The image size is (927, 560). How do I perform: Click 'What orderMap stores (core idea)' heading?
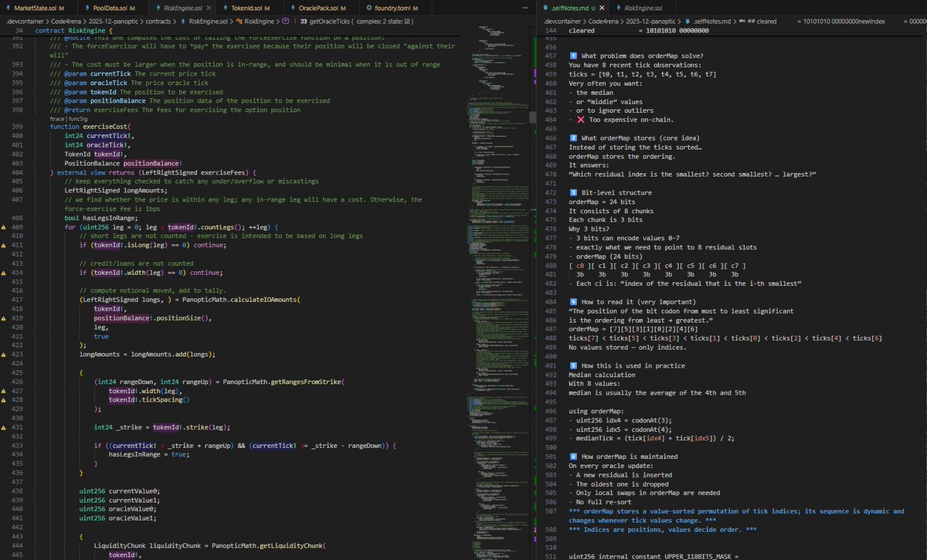point(635,138)
